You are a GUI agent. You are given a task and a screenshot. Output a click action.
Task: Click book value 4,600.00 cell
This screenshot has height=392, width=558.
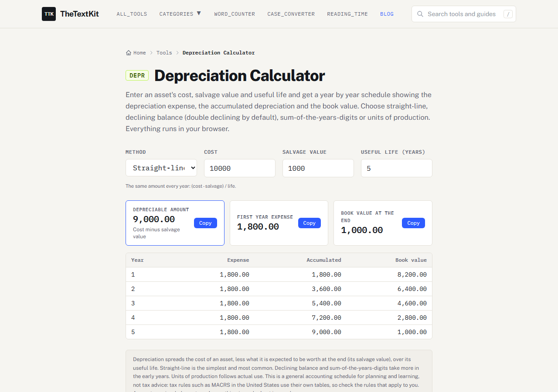(x=412, y=303)
